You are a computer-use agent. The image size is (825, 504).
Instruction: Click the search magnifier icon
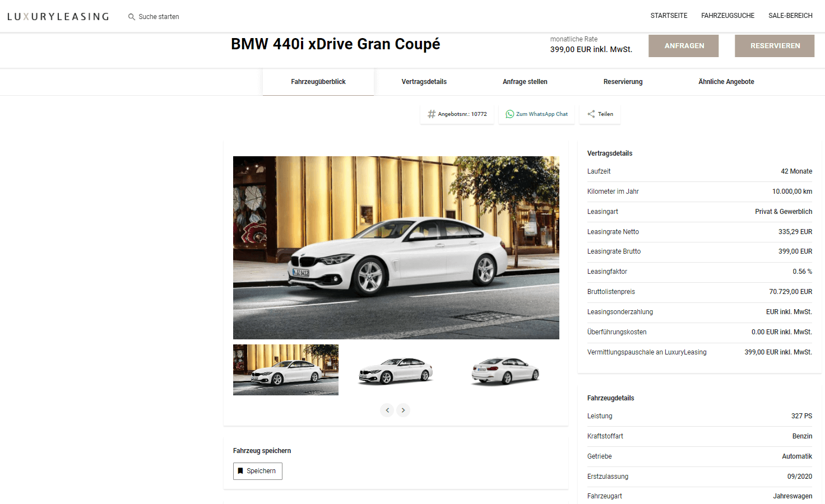click(132, 17)
